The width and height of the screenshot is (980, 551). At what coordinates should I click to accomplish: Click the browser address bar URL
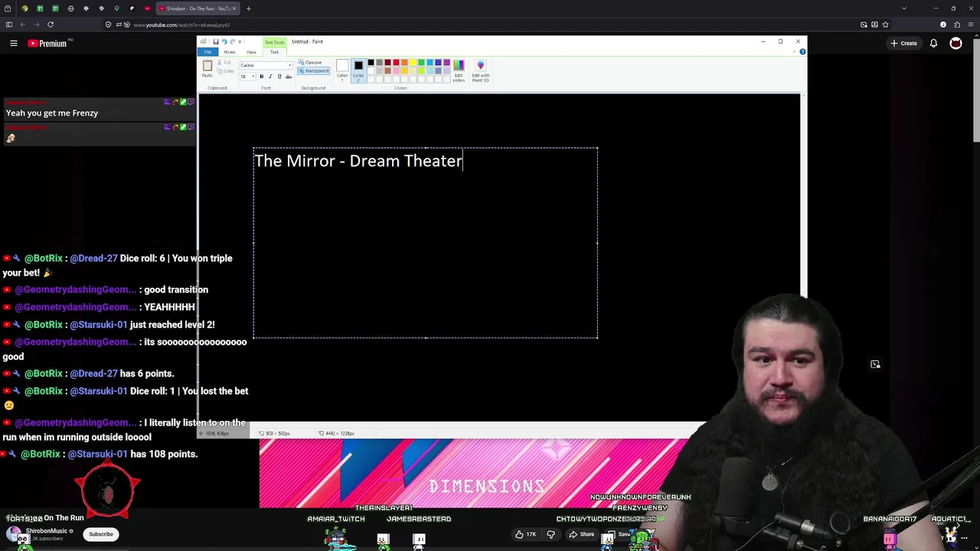click(x=181, y=24)
